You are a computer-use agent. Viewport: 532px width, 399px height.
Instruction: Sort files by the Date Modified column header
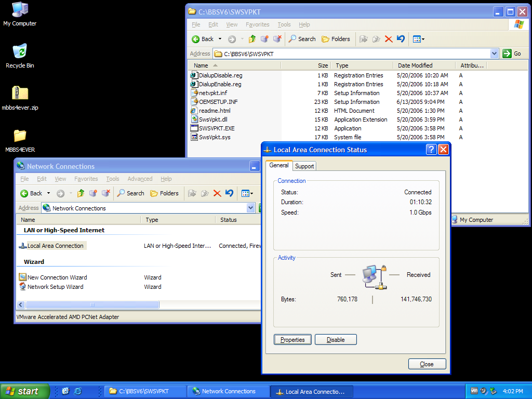coord(415,65)
